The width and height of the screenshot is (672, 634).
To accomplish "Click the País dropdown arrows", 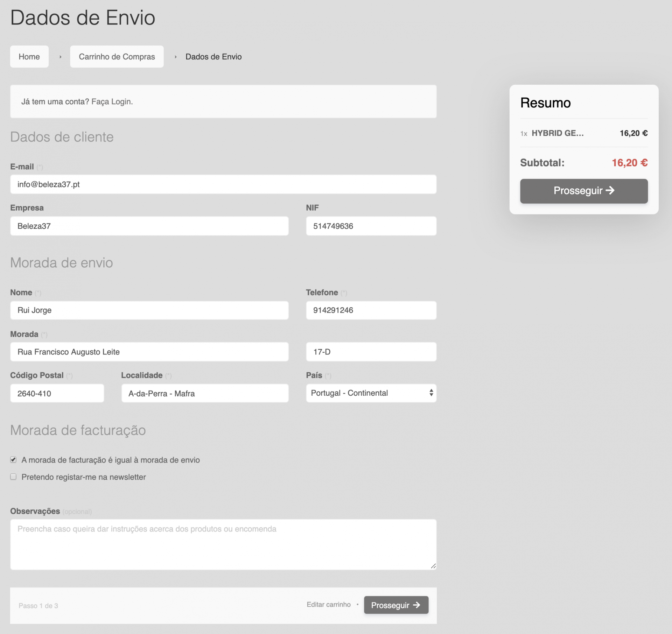I will coord(431,393).
